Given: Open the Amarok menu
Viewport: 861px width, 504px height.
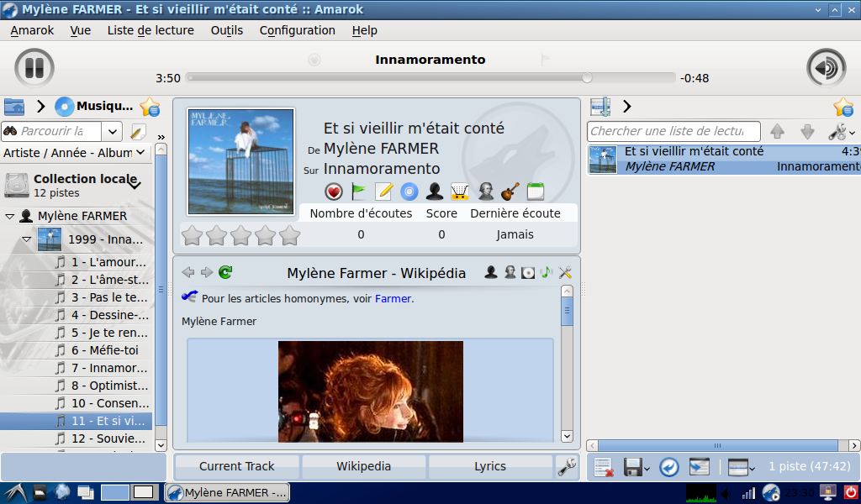Looking at the screenshot, I should pos(32,31).
